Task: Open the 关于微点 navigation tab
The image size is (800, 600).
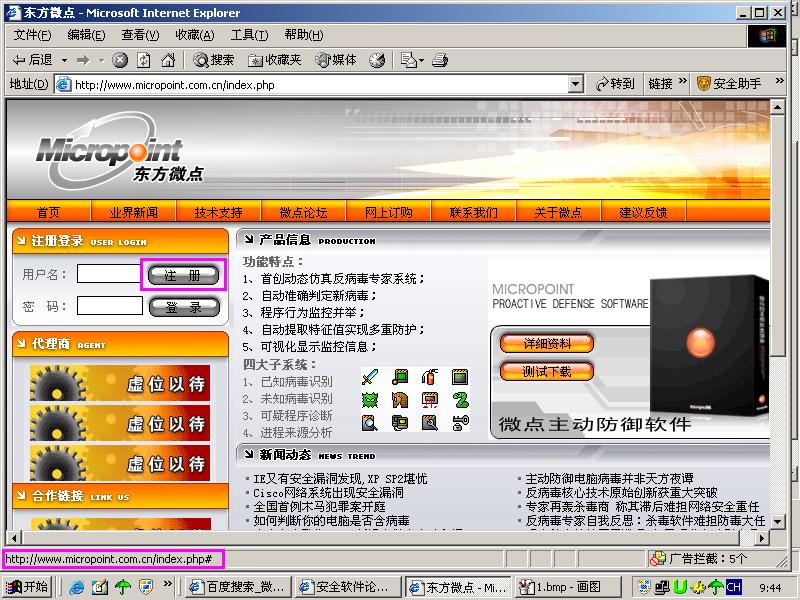Action: (558, 212)
